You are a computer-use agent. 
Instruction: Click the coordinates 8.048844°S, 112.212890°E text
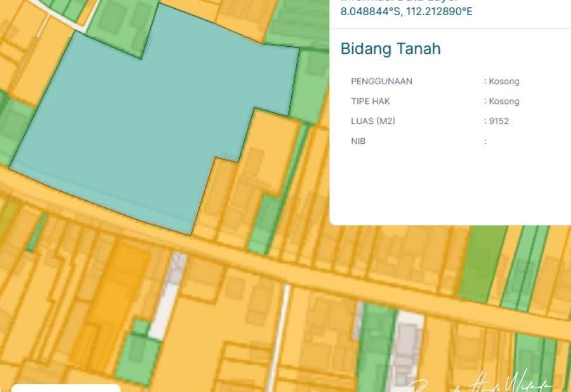click(x=406, y=11)
